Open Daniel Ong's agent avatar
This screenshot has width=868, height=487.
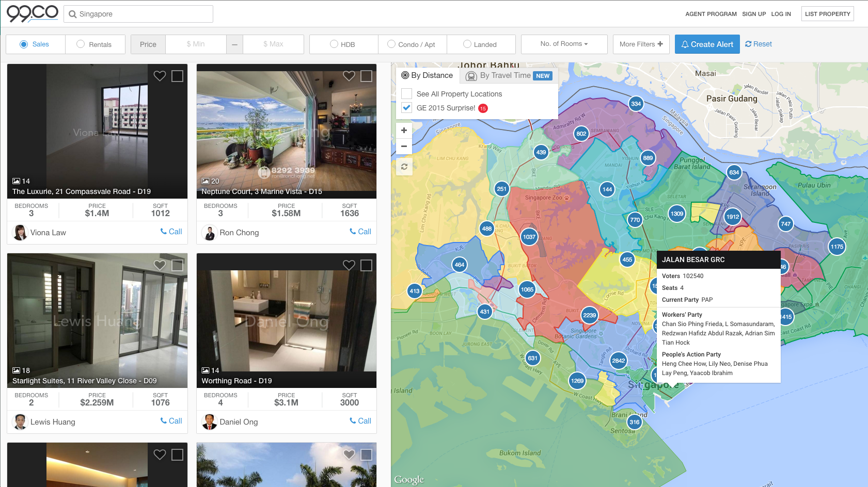209,422
